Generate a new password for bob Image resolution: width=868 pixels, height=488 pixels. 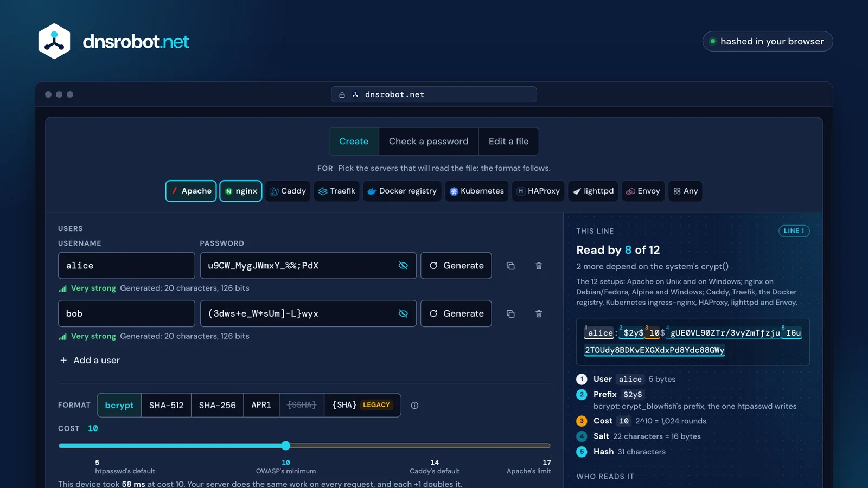(x=456, y=313)
